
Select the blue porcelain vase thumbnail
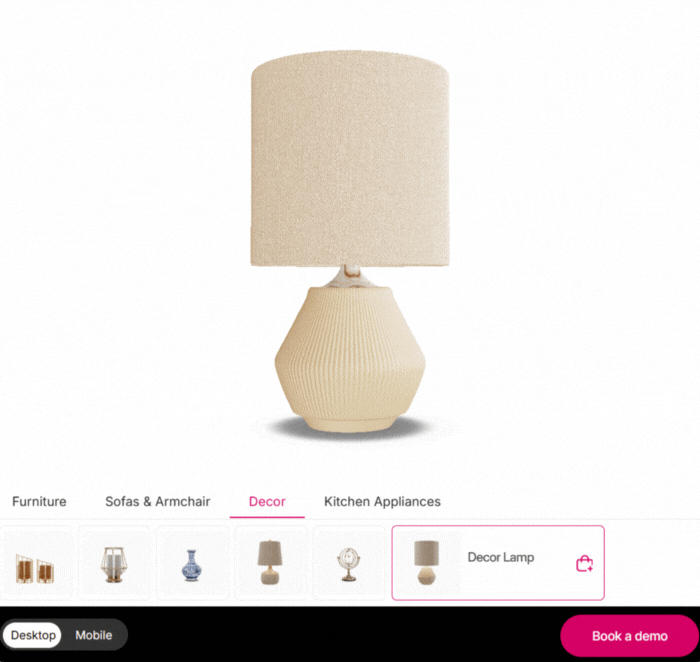[192, 563]
